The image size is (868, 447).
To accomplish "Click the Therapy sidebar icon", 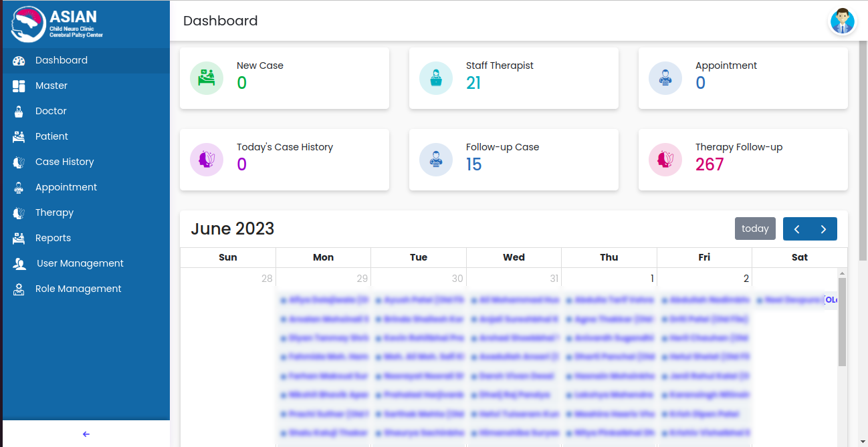I will tap(17, 212).
